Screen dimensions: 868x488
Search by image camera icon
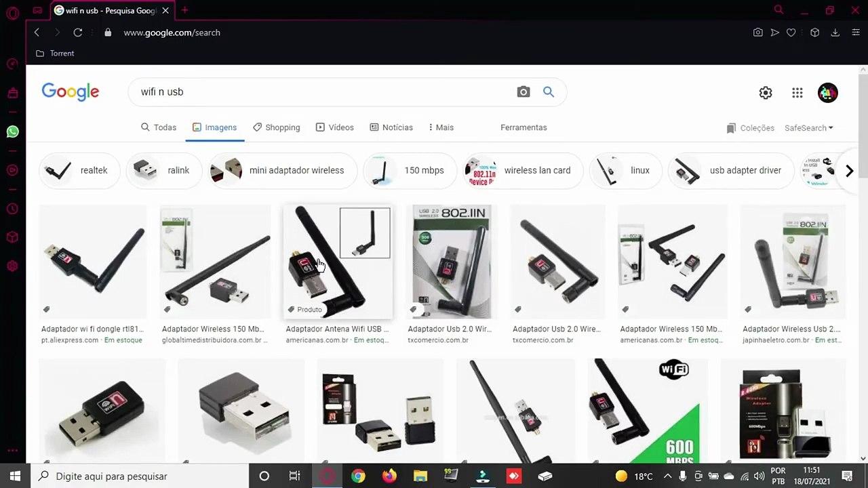pyautogui.click(x=524, y=92)
